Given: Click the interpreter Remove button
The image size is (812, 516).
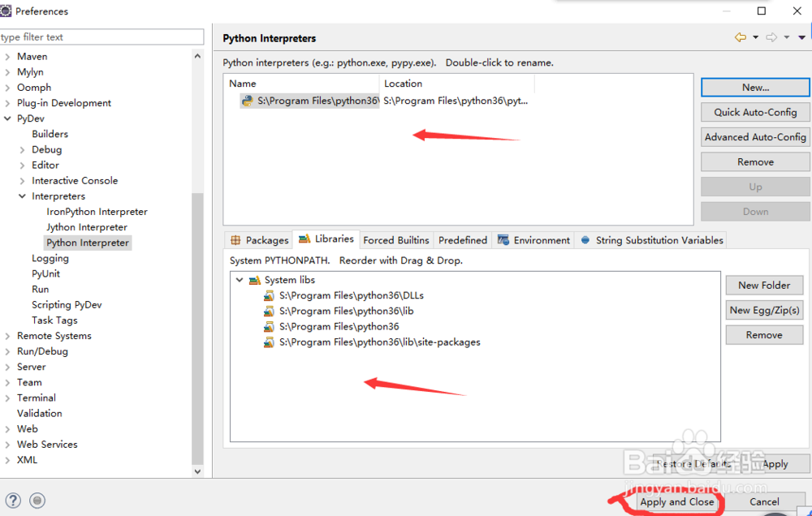Looking at the screenshot, I should coord(755,162).
